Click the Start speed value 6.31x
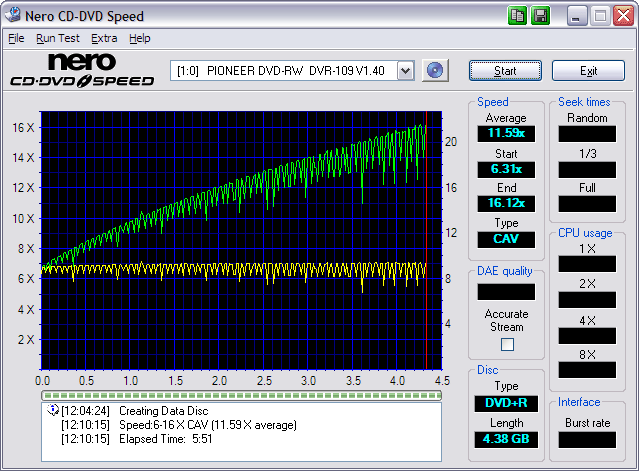 point(506,169)
